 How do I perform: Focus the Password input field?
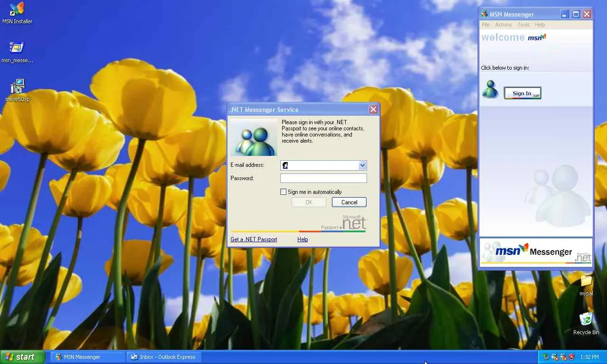323,178
